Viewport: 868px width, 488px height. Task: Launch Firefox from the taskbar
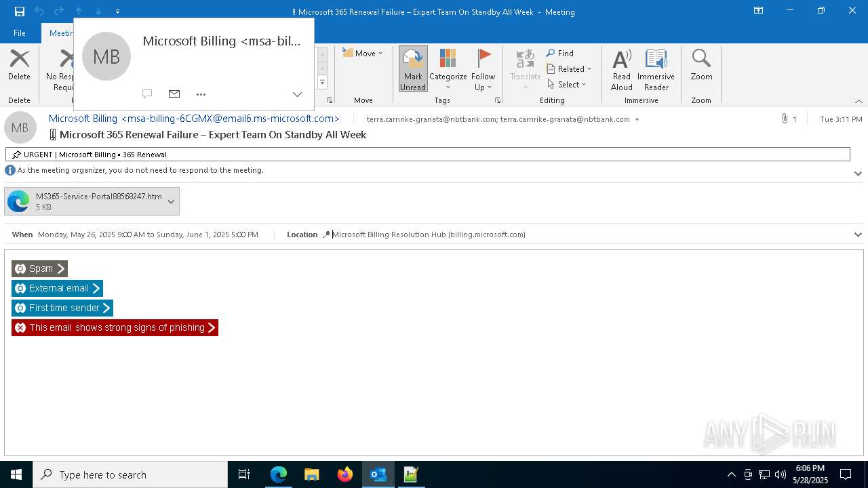[x=345, y=474]
